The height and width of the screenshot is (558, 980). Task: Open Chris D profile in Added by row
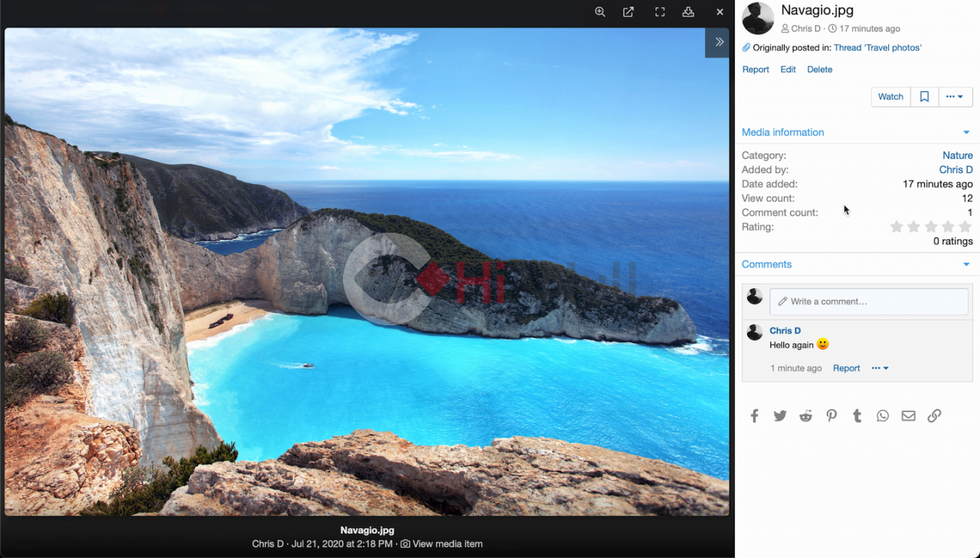pyautogui.click(x=956, y=170)
